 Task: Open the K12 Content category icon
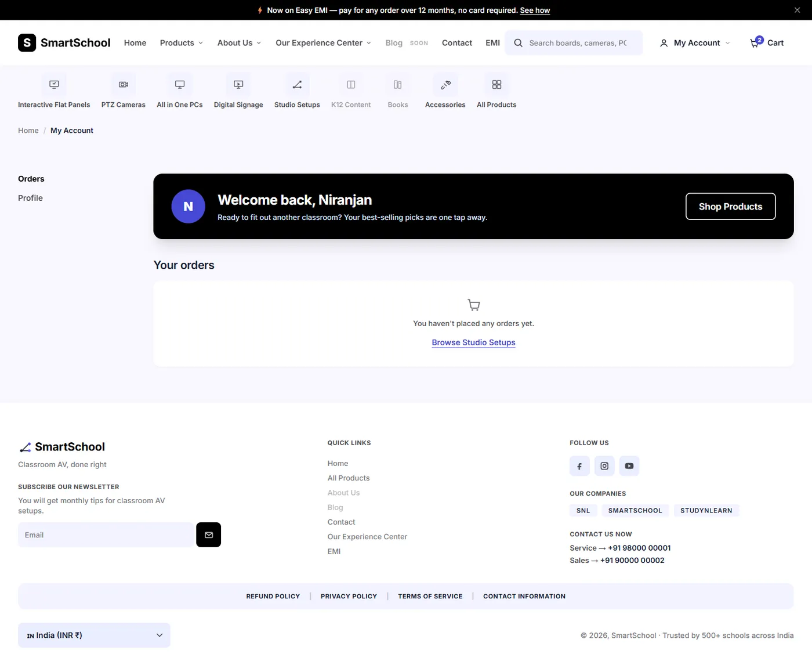tap(351, 85)
